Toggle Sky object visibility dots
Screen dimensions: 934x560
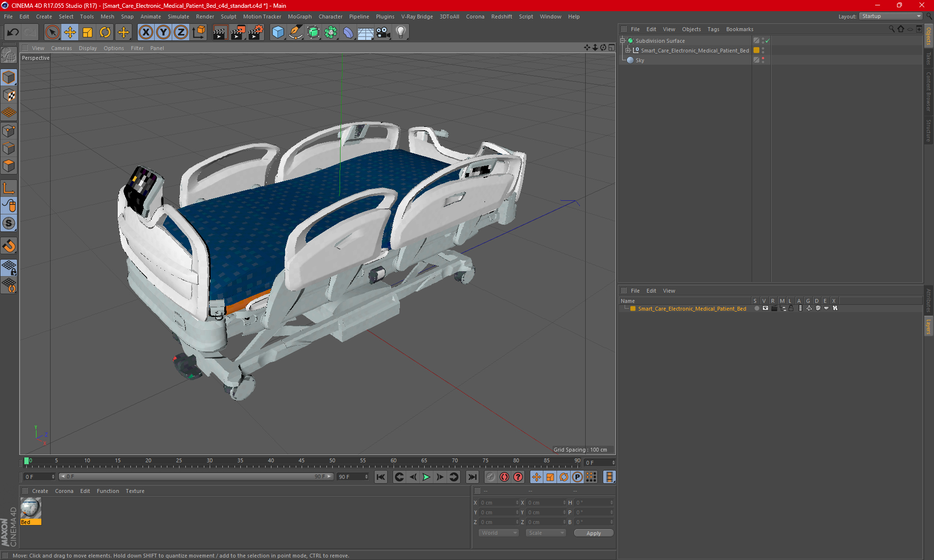[x=763, y=60]
